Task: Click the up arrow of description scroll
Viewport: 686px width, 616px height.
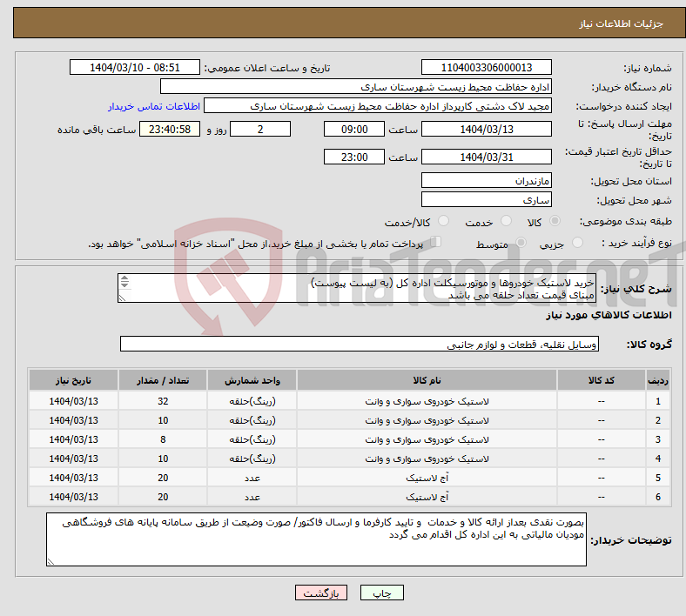Action: coord(124,278)
